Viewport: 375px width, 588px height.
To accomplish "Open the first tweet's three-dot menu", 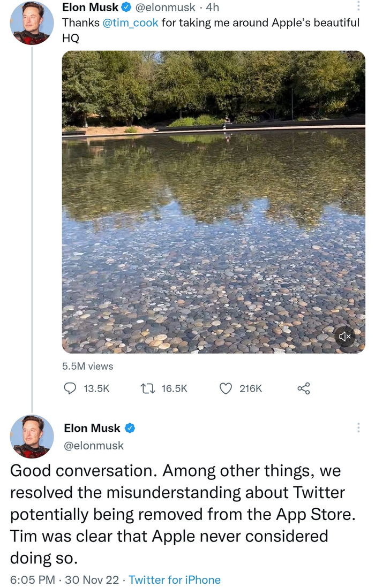I will [358, 6].
